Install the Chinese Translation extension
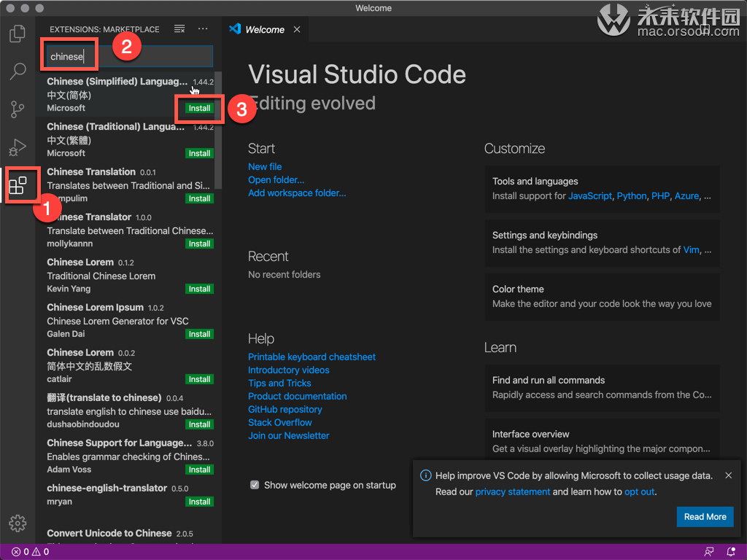The height and width of the screenshot is (560, 747). (199, 198)
